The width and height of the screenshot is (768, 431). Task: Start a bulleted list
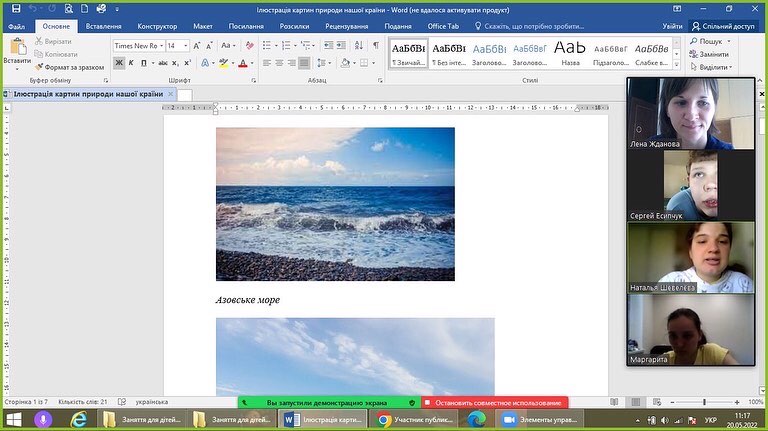266,46
